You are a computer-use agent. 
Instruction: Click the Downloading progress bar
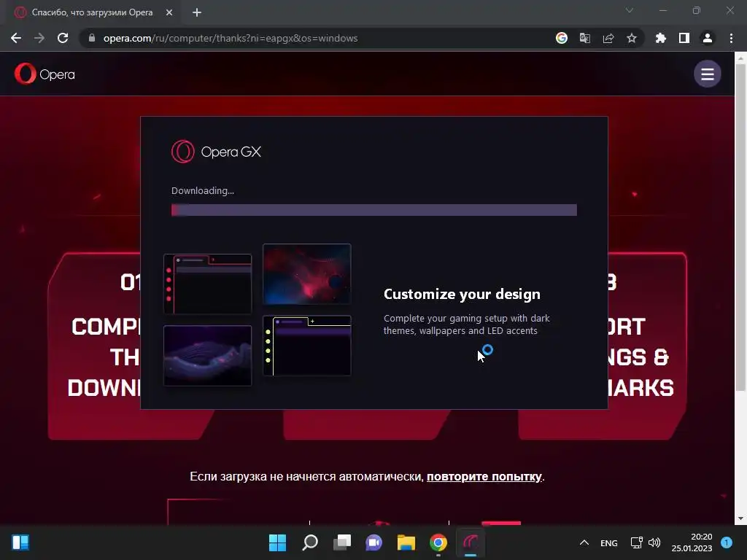point(374,210)
